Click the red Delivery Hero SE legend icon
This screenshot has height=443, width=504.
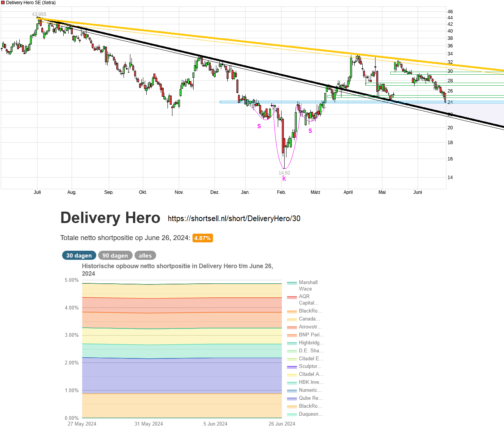(x=4, y=3)
